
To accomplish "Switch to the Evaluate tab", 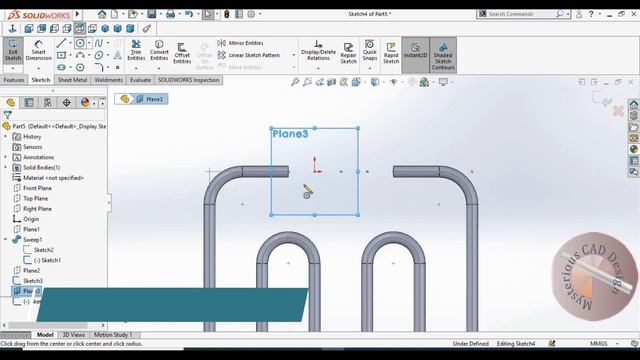I will click(x=140, y=80).
